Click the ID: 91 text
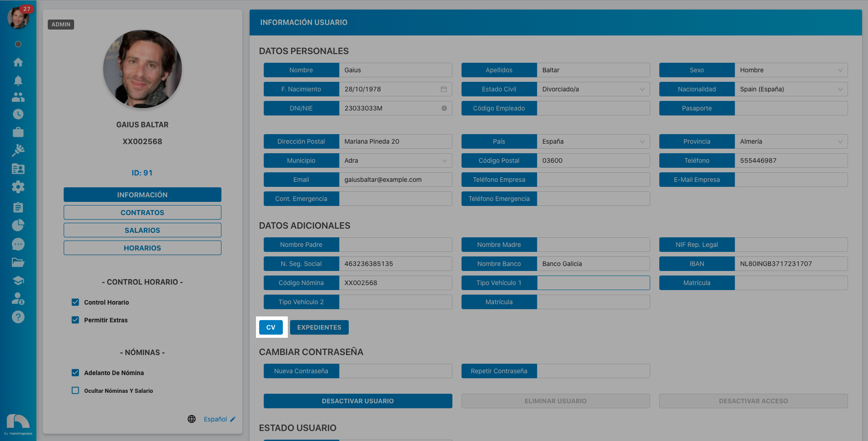This screenshot has height=441, width=868. tap(142, 173)
